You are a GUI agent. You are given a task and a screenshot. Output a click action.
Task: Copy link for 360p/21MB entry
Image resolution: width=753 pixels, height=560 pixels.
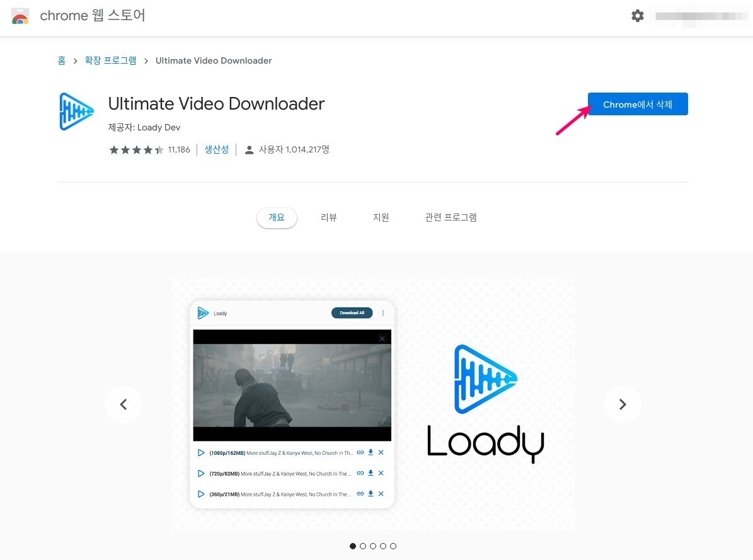[x=360, y=494]
